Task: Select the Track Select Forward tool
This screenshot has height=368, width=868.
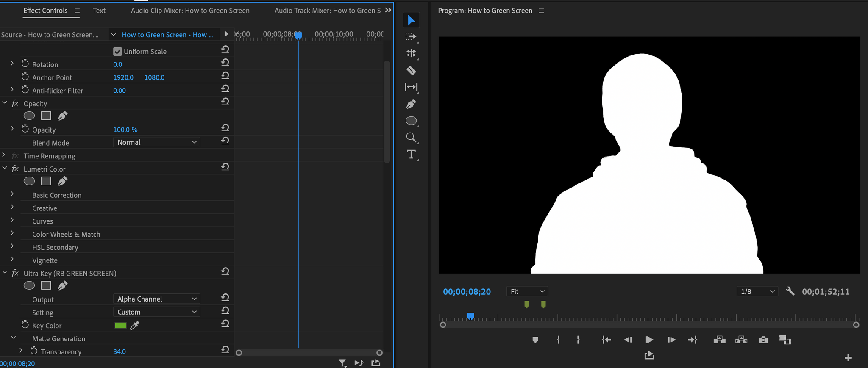Action: [411, 37]
